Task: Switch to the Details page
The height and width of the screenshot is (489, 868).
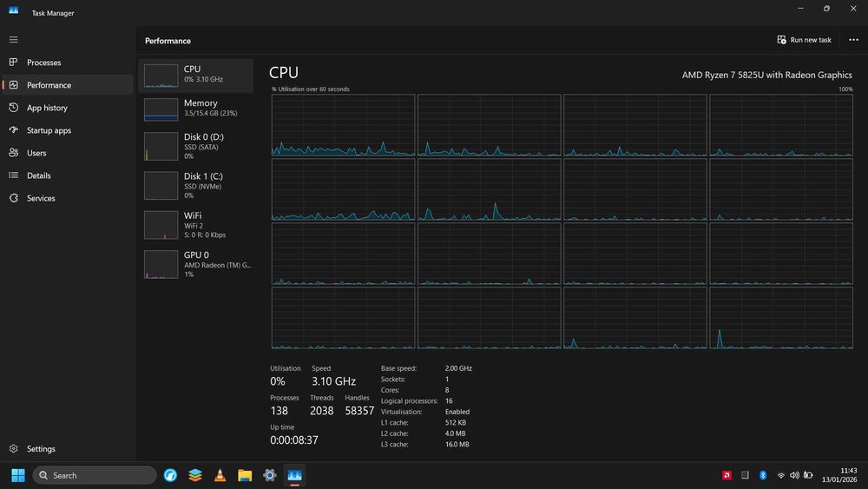Action: tap(68, 175)
